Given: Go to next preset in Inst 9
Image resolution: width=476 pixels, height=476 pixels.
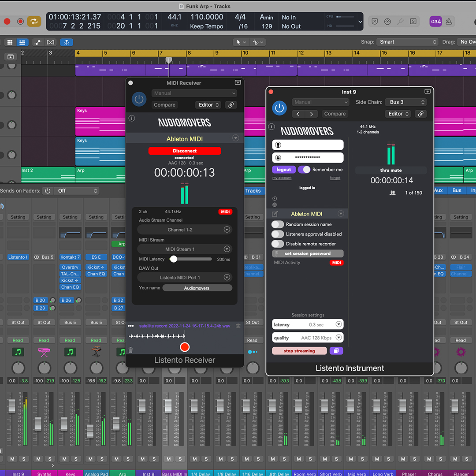Looking at the screenshot, I should click(312, 114).
